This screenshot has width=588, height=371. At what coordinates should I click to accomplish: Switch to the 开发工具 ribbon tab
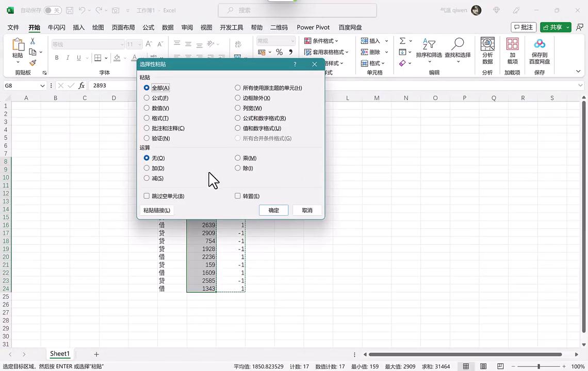(231, 27)
